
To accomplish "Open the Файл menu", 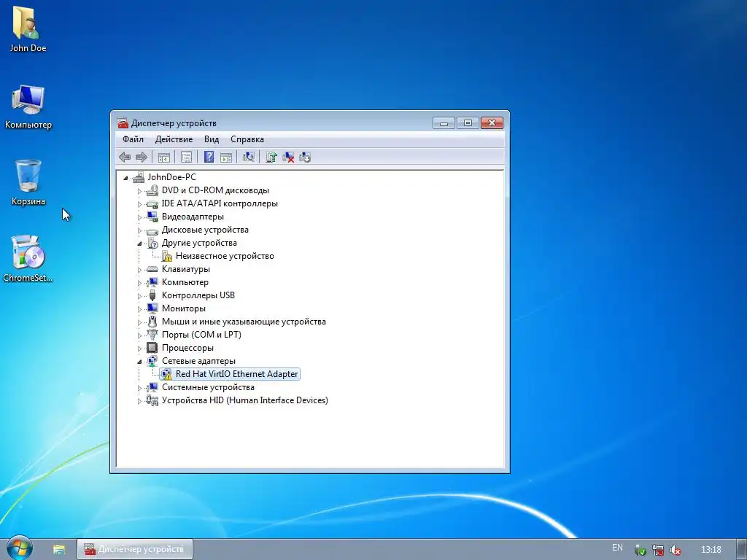I will (133, 139).
